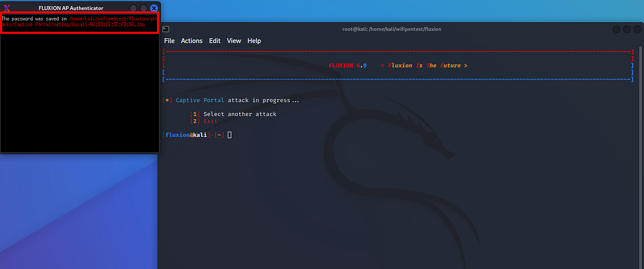The width and height of the screenshot is (644, 269).
Task: Open the Actions menu
Action: click(192, 41)
